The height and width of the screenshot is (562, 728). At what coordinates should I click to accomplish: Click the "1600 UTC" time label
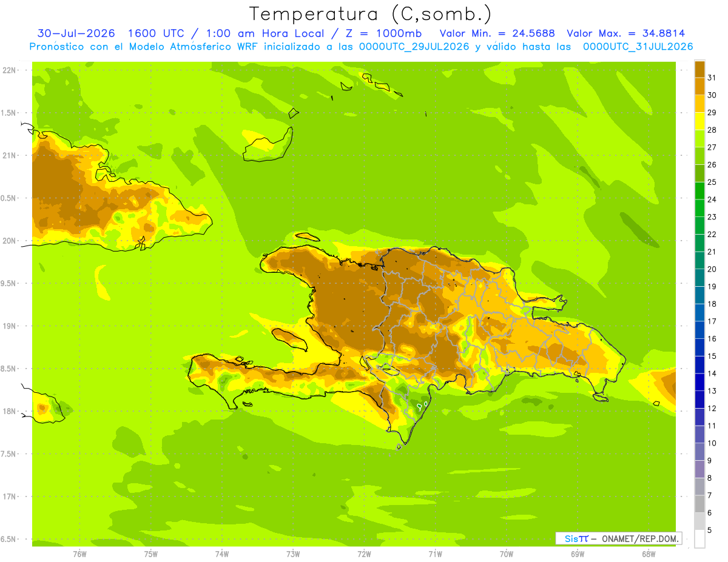(x=155, y=33)
